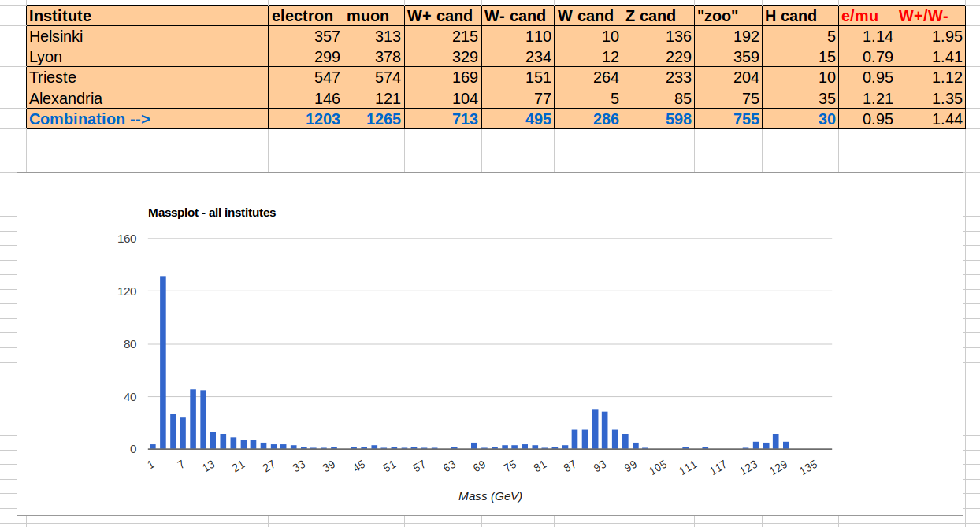Select the chart title Massplot - all institutes

point(212,213)
